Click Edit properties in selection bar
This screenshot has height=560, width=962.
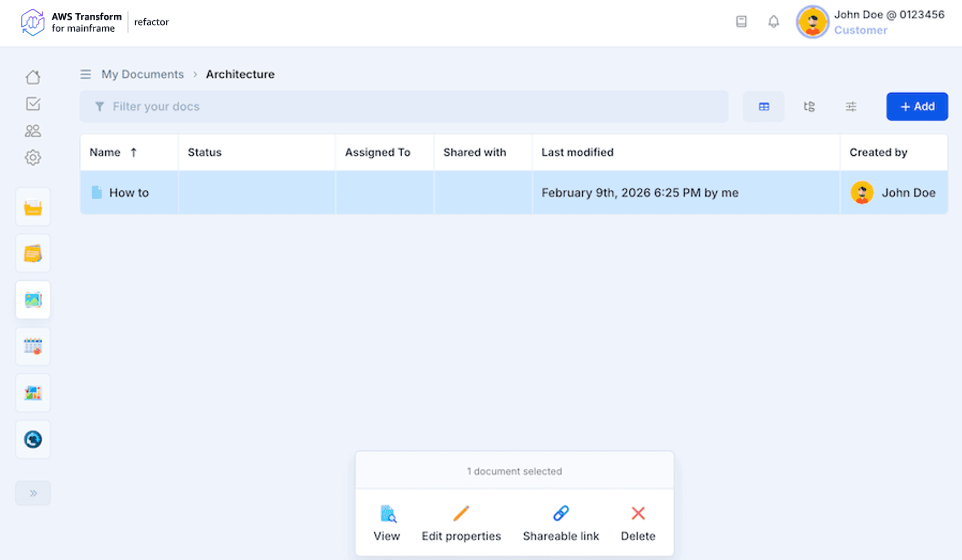(x=461, y=523)
